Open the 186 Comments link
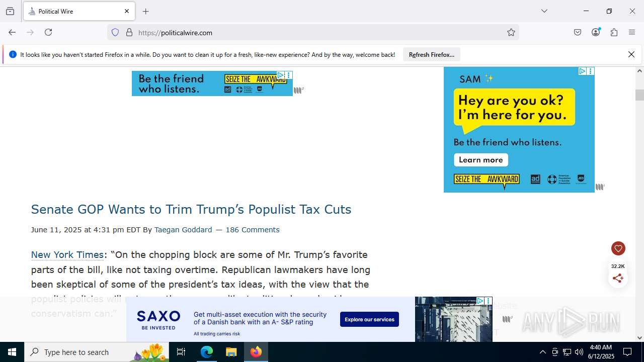Image resolution: width=644 pixels, height=362 pixels. coord(253,230)
